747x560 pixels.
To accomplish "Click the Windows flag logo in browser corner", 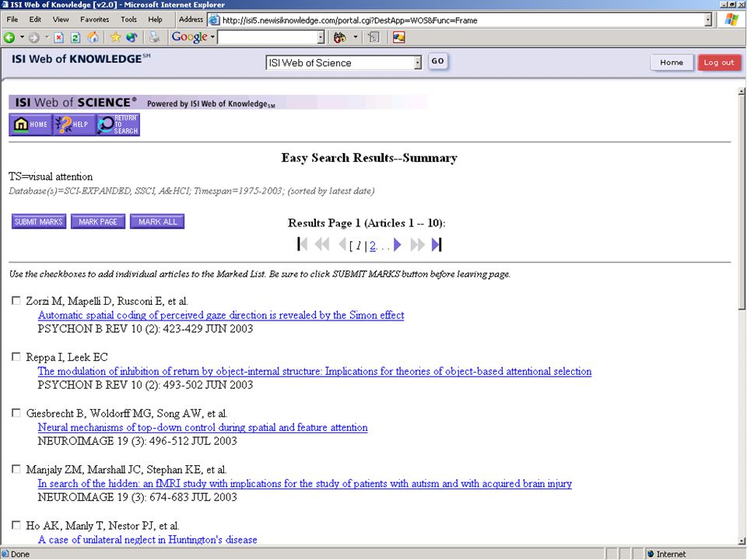I will 731,20.
